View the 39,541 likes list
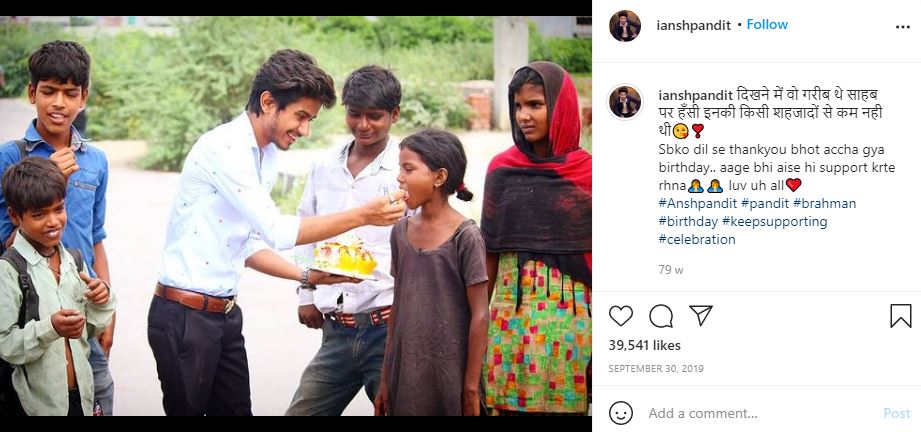The height and width of the screenshot is (432, 921). (x=644, y=345)
